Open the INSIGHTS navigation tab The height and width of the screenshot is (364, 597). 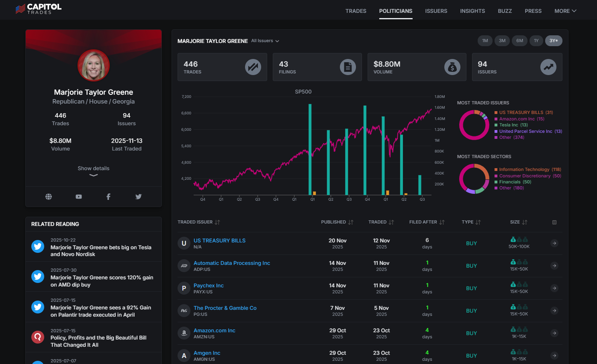coord(472,11)
